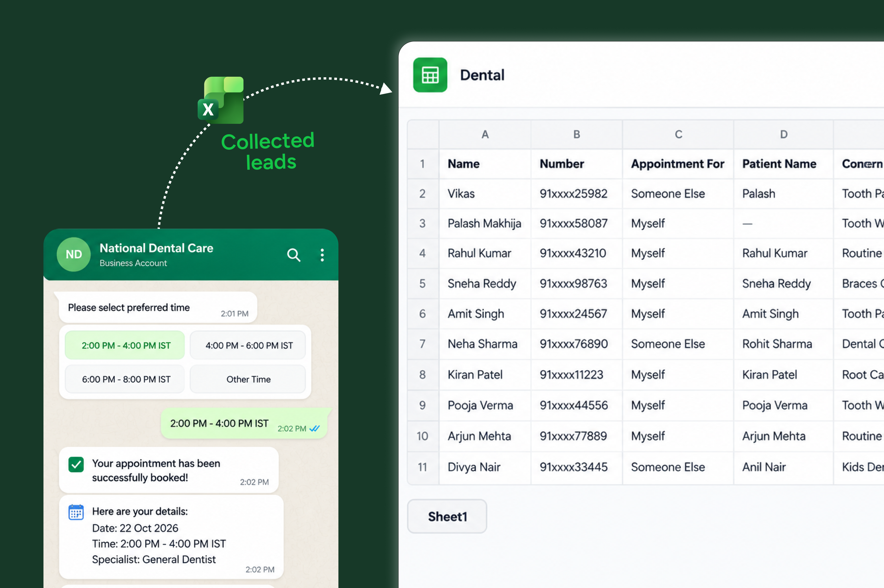The height and width of the screenshot is (588, 884).
Task: Select row 7 header in spreadsheet
Action: click(x=423, y=344)
